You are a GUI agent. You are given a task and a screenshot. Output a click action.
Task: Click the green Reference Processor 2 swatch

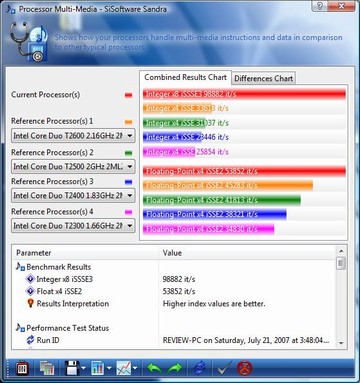128,153
